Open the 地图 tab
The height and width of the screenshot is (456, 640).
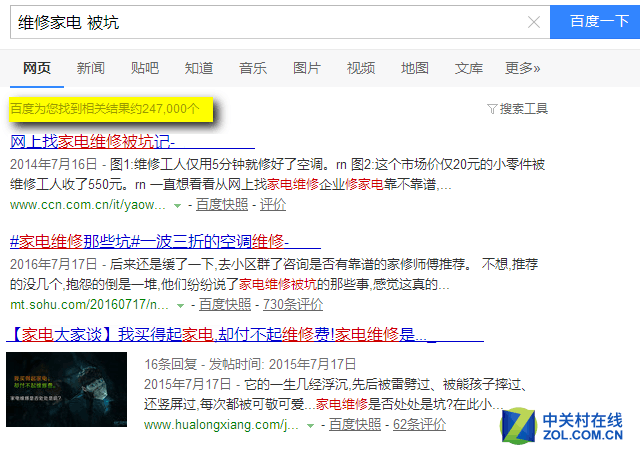tap(415, 68)
